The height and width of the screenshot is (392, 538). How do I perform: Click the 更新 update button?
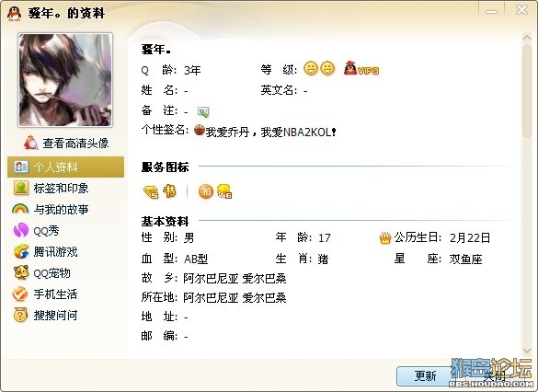pos(425,376)
